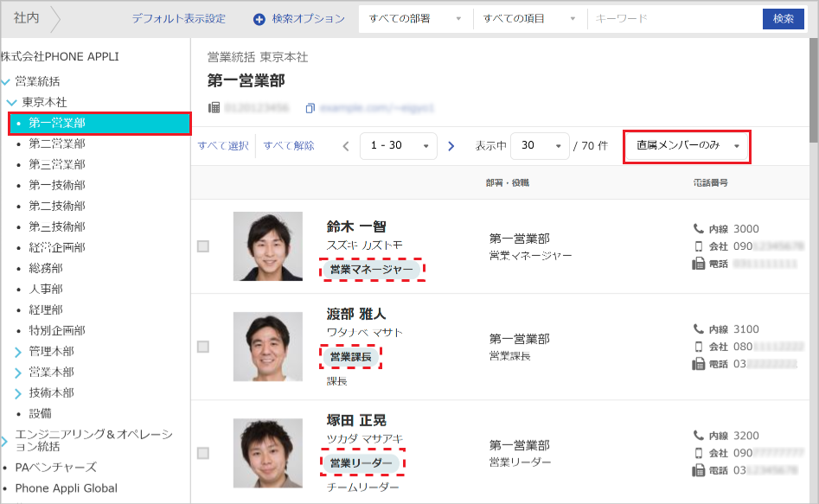The image size is (819, 504).
Task: Click the fax icon beside 塚田 正晃's 電話 number
Action: click(x=698, y=469)
